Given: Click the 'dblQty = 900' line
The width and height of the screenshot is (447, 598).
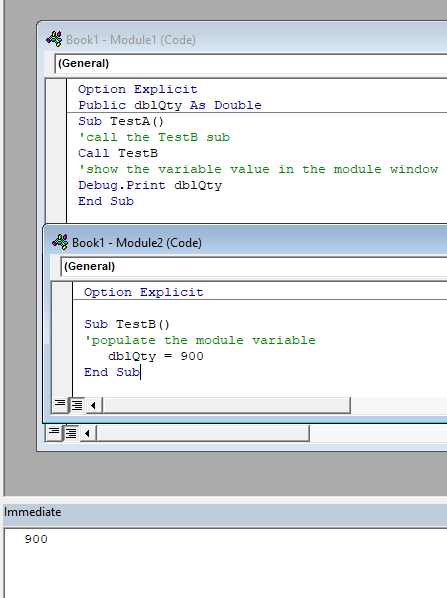Looking at the screenshot, I should (156, 356).
